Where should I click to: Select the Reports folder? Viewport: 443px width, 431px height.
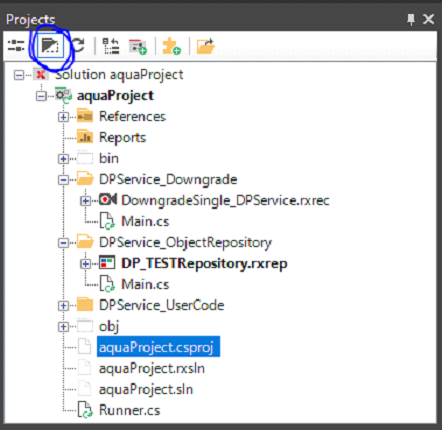[122, 138]
